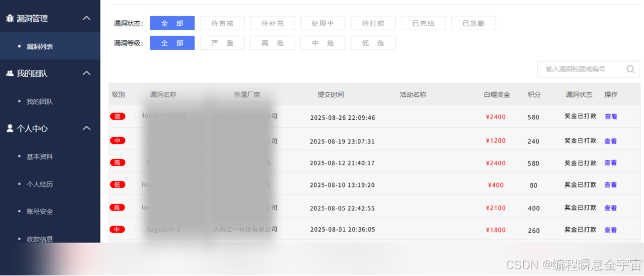Click the 高 badge in the 2025-08-26 row
Image resolution: width=644 pixels, height=276 pixels.
[117, 117]
